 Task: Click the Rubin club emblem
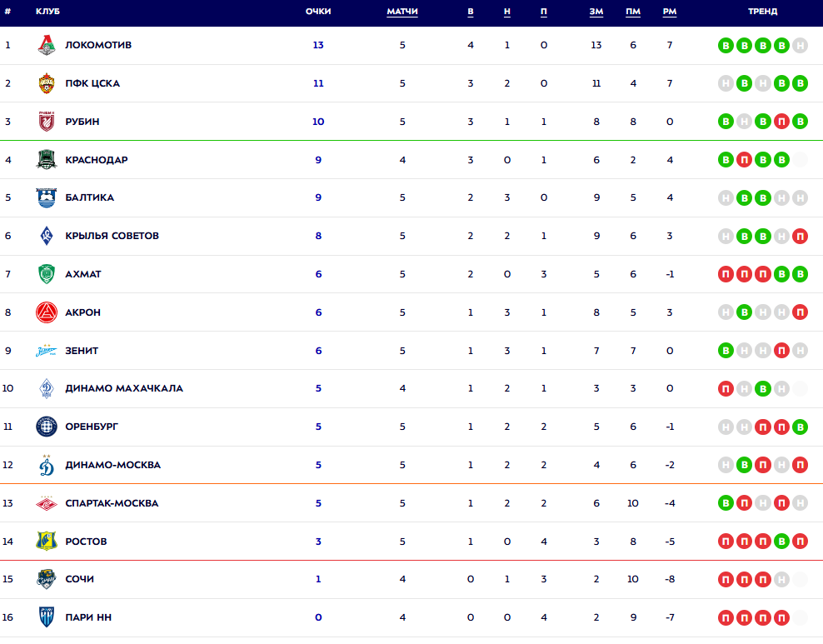click(x=47, y=122)
